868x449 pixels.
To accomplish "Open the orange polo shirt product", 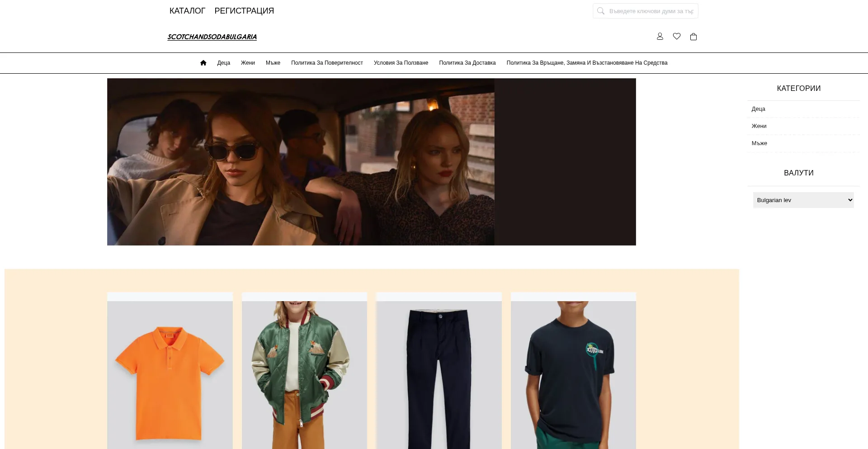I will point(170,375).
